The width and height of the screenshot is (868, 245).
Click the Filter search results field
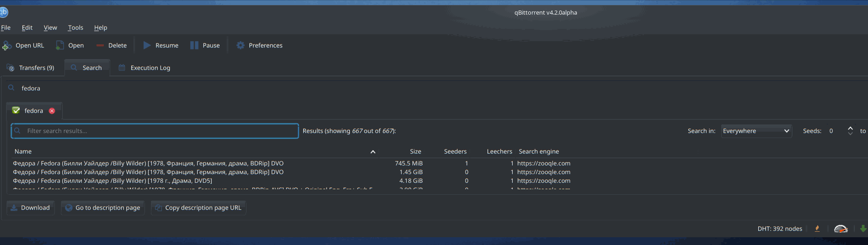[x=155, y=131]
